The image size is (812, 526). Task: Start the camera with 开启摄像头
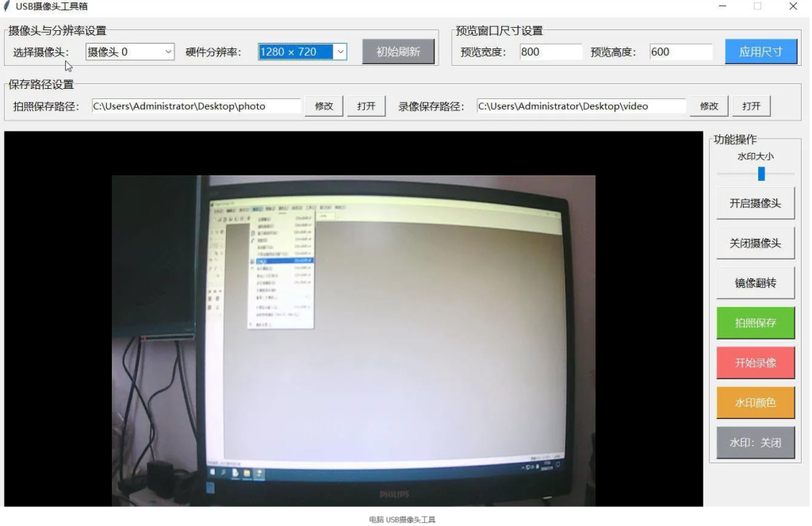pos(756,204)
